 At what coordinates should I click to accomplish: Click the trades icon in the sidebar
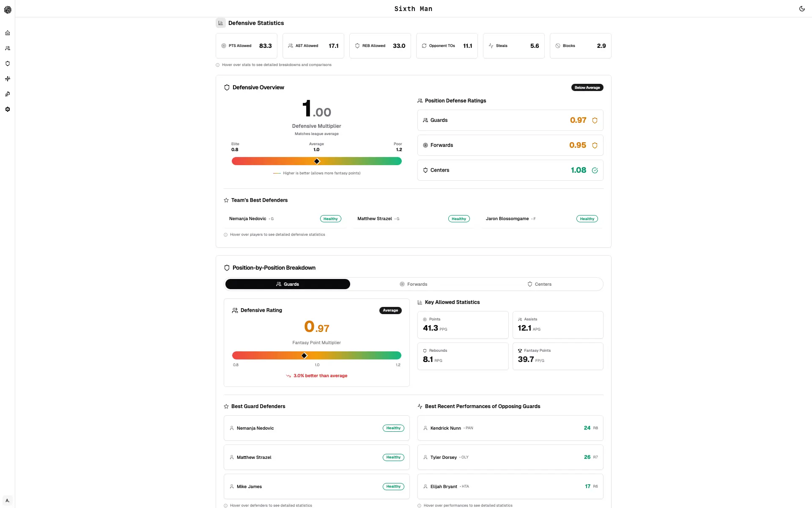coord(8,94)
